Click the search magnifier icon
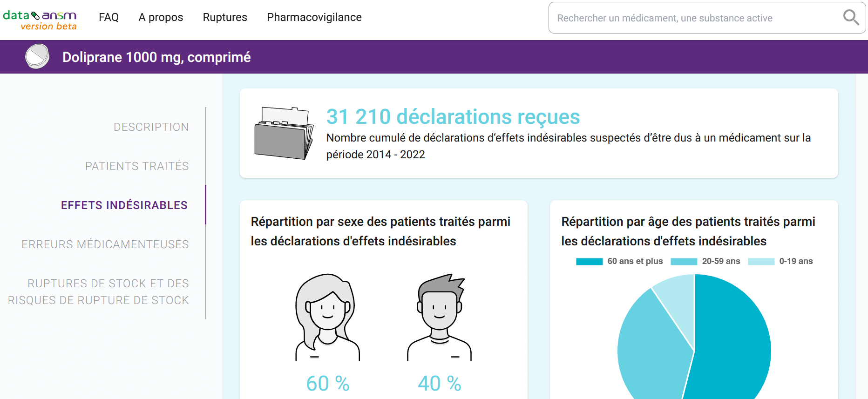Viewport: 868px width, 399px height. [851, 18]
